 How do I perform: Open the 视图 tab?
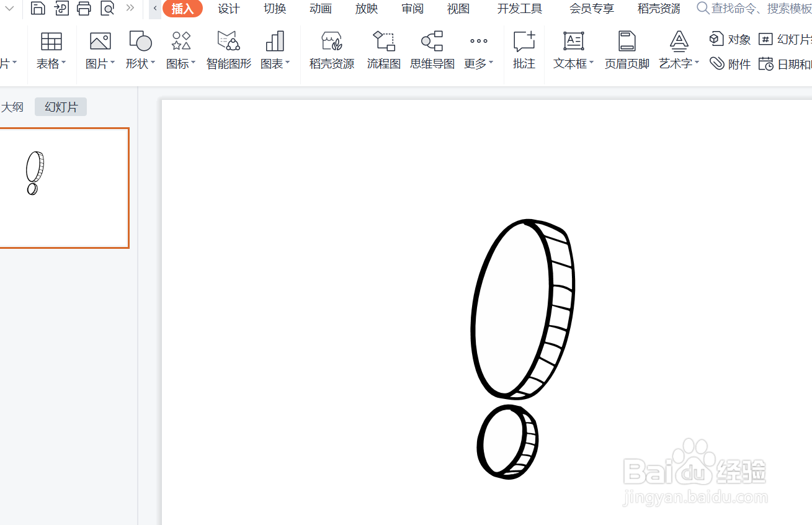[x=458, y=9]
